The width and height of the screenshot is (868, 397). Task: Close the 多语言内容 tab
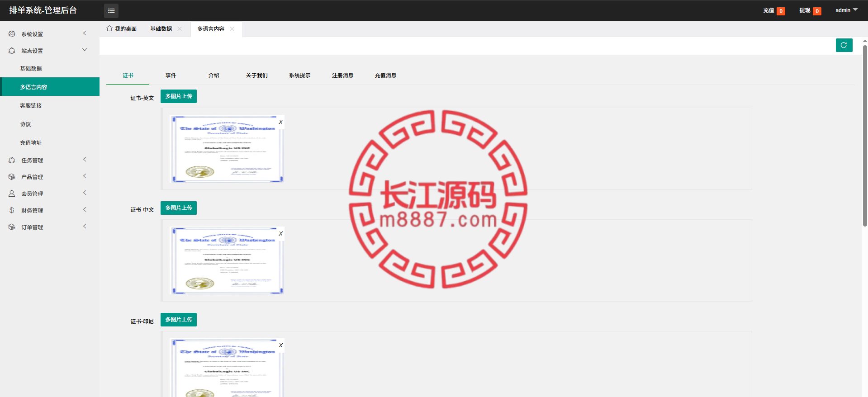(232, 28)
